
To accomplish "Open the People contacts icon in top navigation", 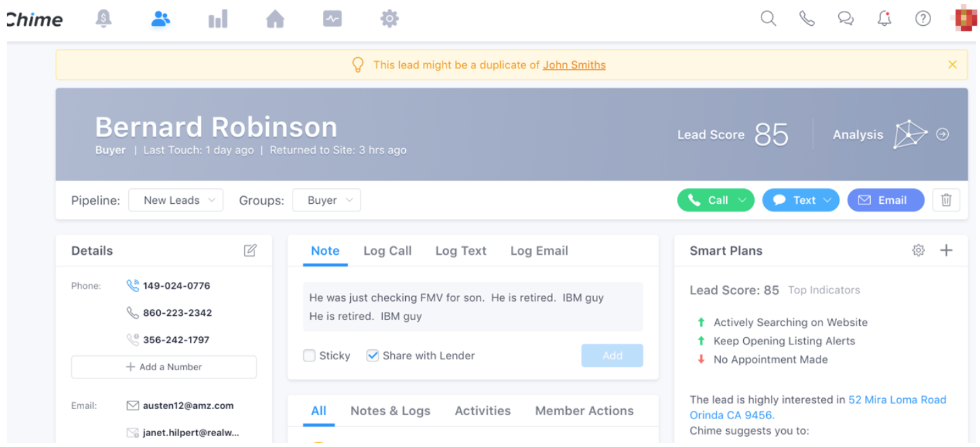I will tap(160, 19).
